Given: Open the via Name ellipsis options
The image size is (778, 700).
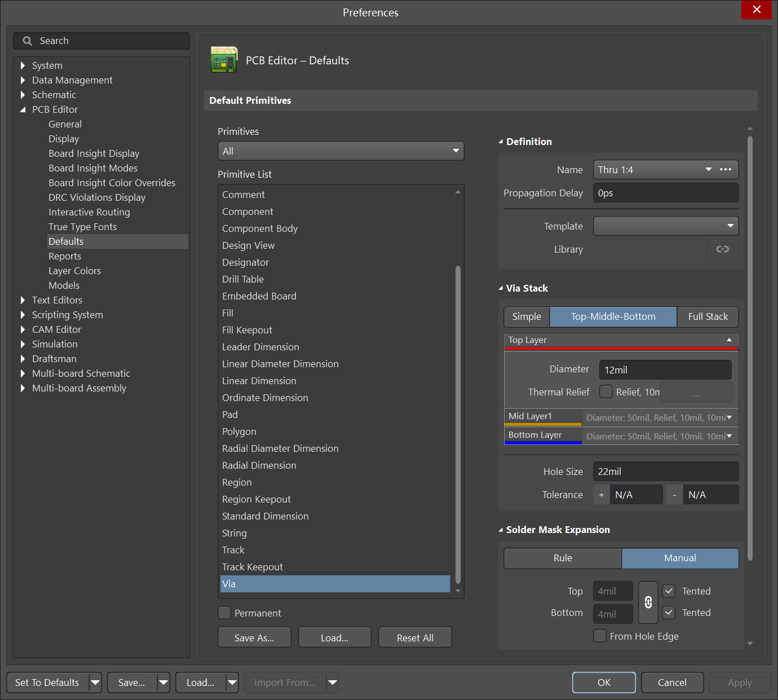Looking at the screenshot, I should (726, 169).
